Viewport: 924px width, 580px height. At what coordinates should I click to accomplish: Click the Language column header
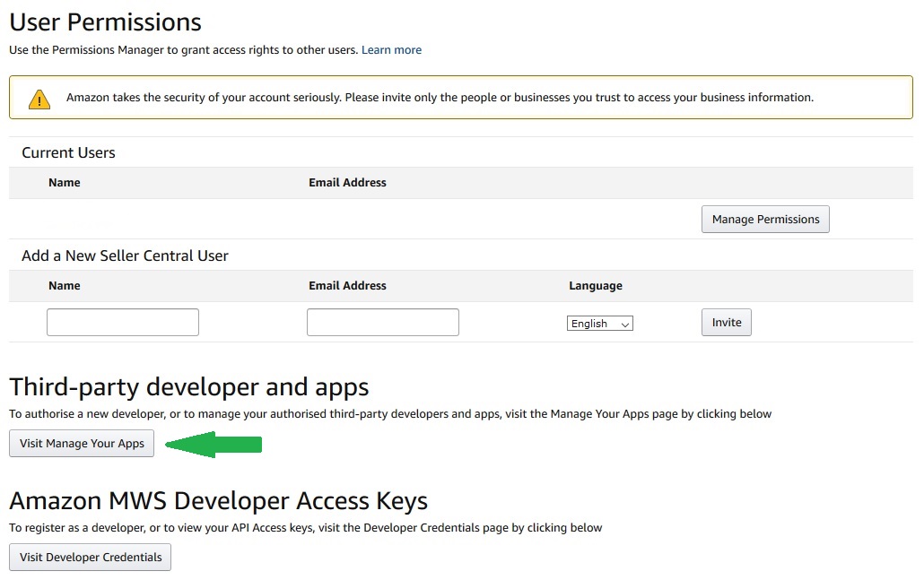pyautogui.click(x=595, y=286)
